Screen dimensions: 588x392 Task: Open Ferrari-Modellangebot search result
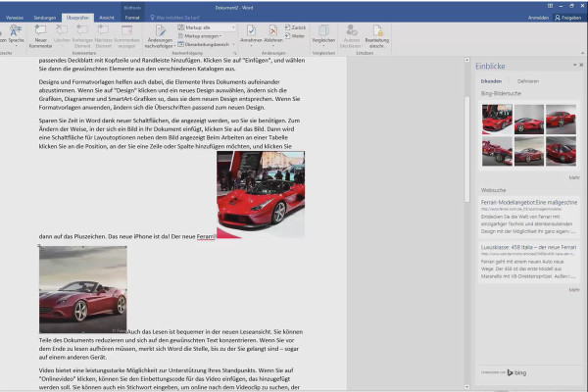pyautogui.click(x=529, y=202)
